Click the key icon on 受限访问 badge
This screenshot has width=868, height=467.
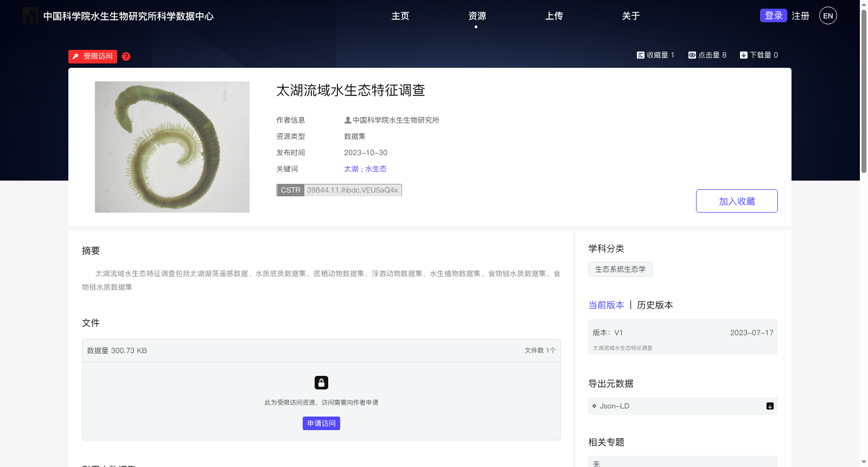[x=75, y=56]
